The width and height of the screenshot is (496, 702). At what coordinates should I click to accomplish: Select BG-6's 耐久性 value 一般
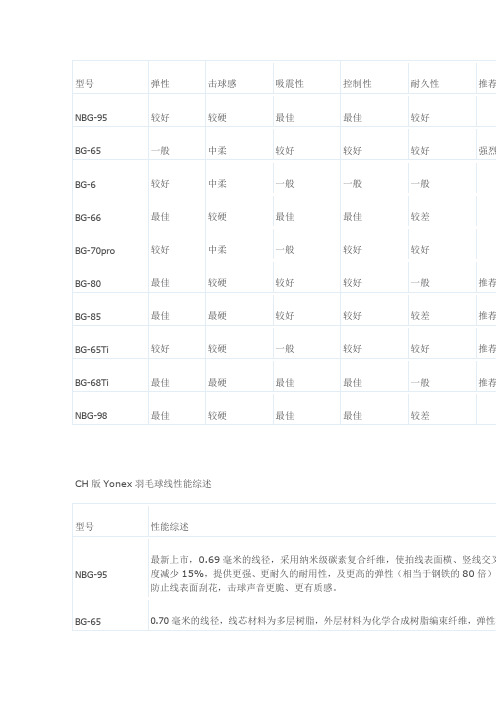(420, 184)
